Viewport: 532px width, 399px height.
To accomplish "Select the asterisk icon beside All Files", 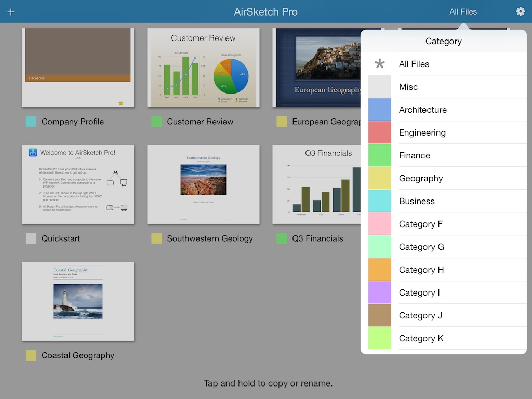I will click(x=380, y=64).
